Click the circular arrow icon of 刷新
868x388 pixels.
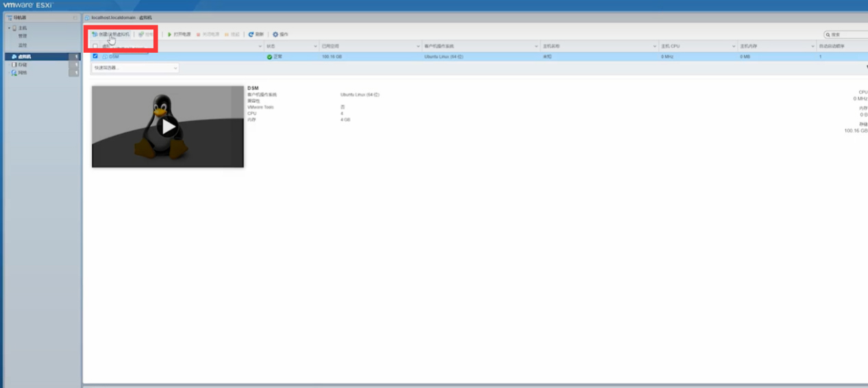pyautogui.click(x=251, y=34)
